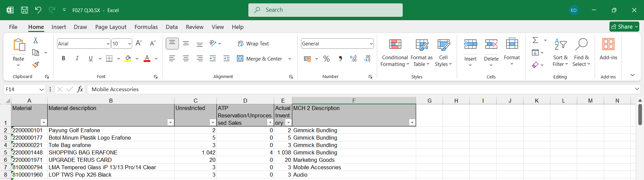Toggle Bold formatting
This screenshot has height=180, width=644.
click(x=63, y=59)
